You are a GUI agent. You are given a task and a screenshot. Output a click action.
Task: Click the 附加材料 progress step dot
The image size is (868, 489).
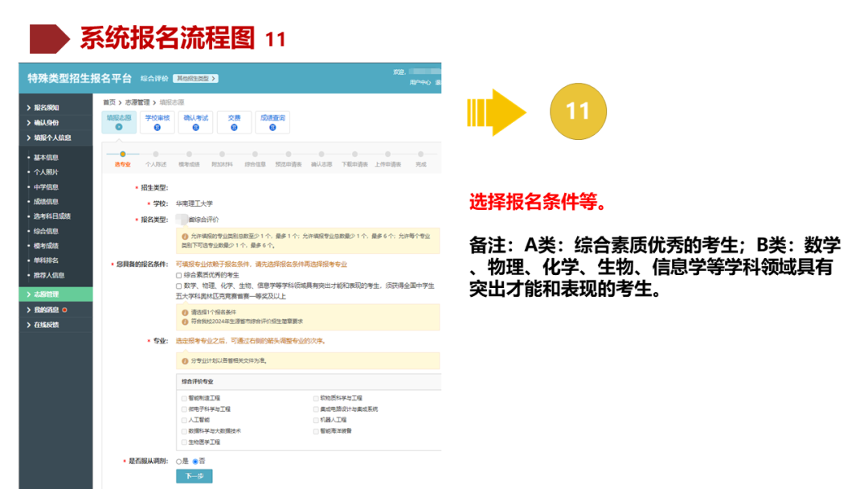[223, 153]
